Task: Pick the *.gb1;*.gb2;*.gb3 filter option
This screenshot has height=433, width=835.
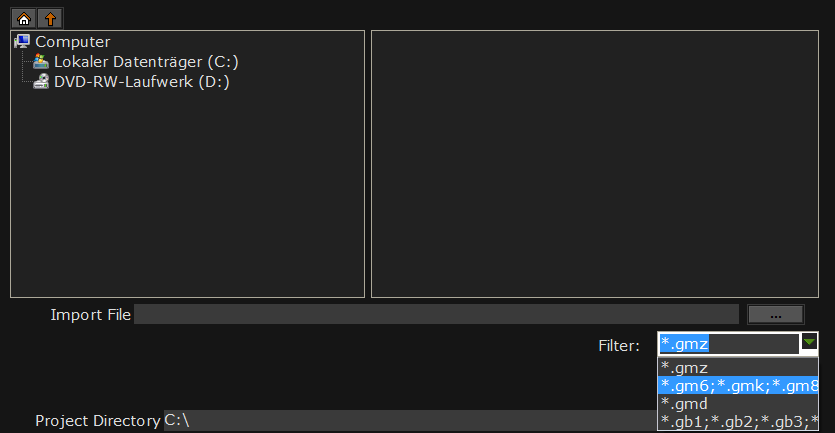Action: 738,421
